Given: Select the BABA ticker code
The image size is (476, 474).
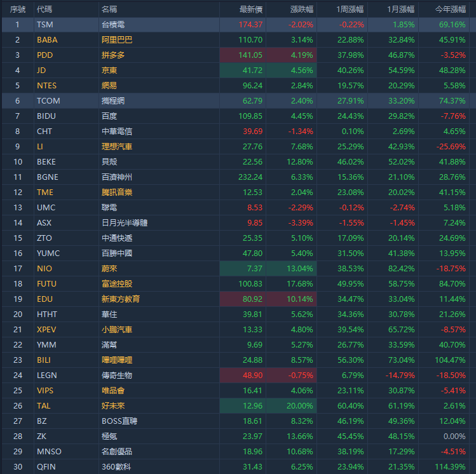Looking at the screenshot, I should point(47,40).
